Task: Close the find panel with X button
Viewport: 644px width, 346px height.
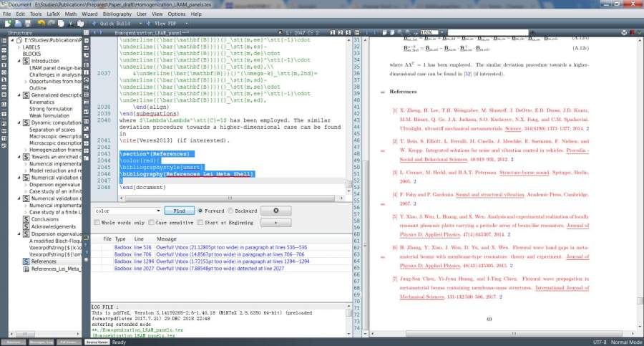Action: (275, 211)
